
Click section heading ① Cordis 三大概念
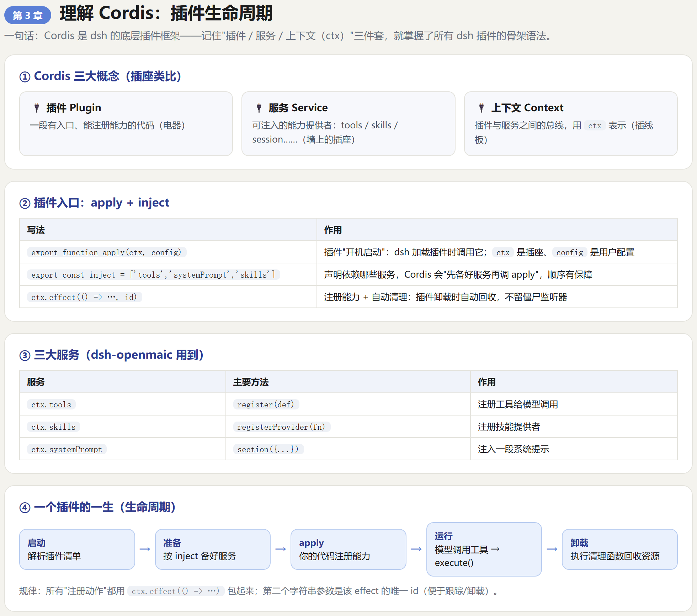[100, 76]
